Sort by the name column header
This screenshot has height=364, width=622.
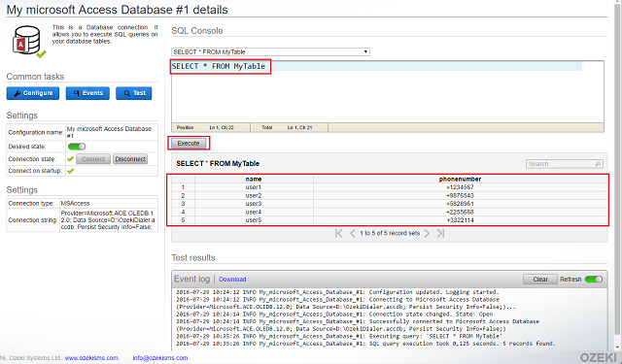pos(254,179)
